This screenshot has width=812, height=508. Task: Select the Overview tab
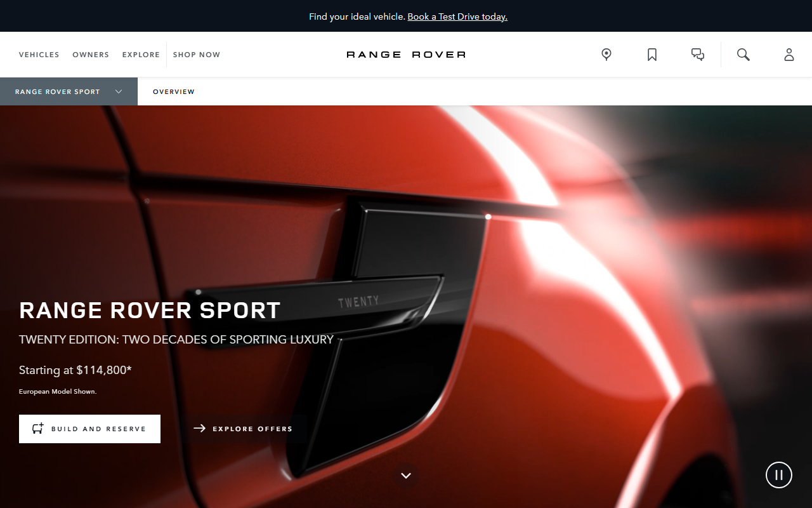(174, 91)
